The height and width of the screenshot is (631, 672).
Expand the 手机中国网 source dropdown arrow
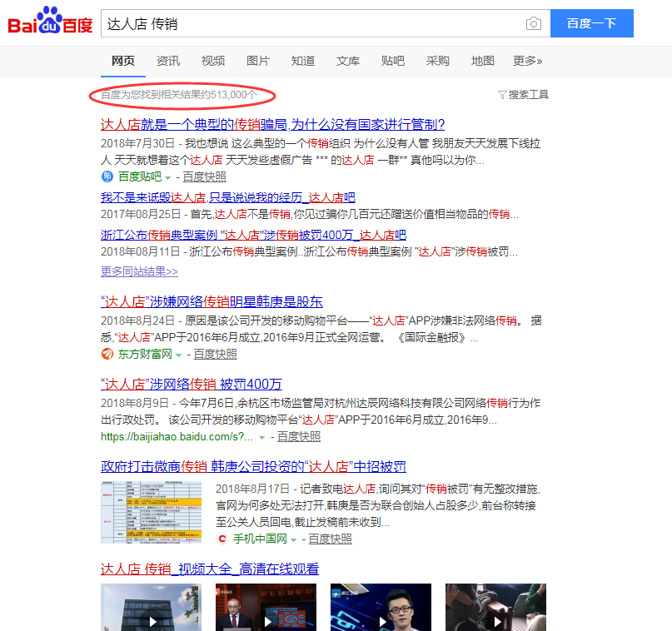293,539
